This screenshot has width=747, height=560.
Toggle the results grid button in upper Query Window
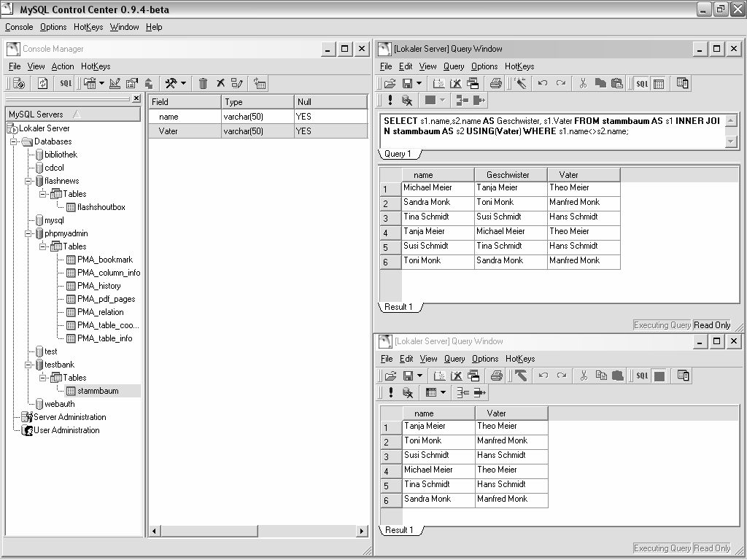click(659, 83)
